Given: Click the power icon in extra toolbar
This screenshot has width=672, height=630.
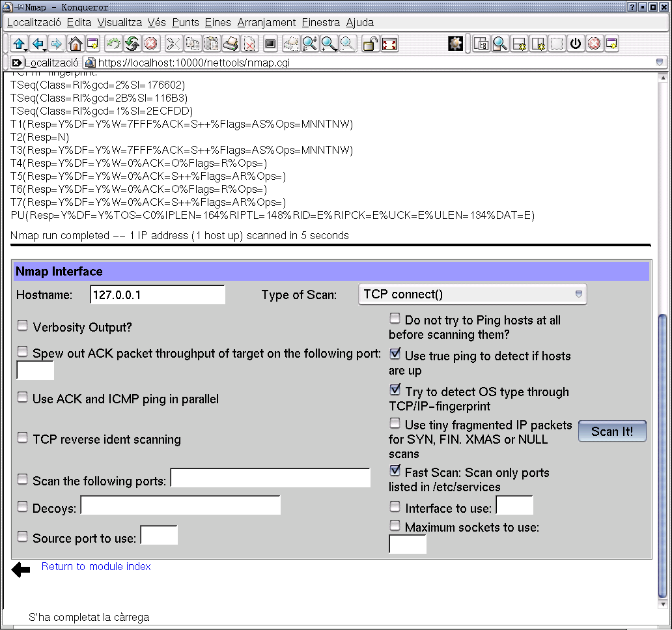Looking at the screenshot, I should [x=576, y=44].
